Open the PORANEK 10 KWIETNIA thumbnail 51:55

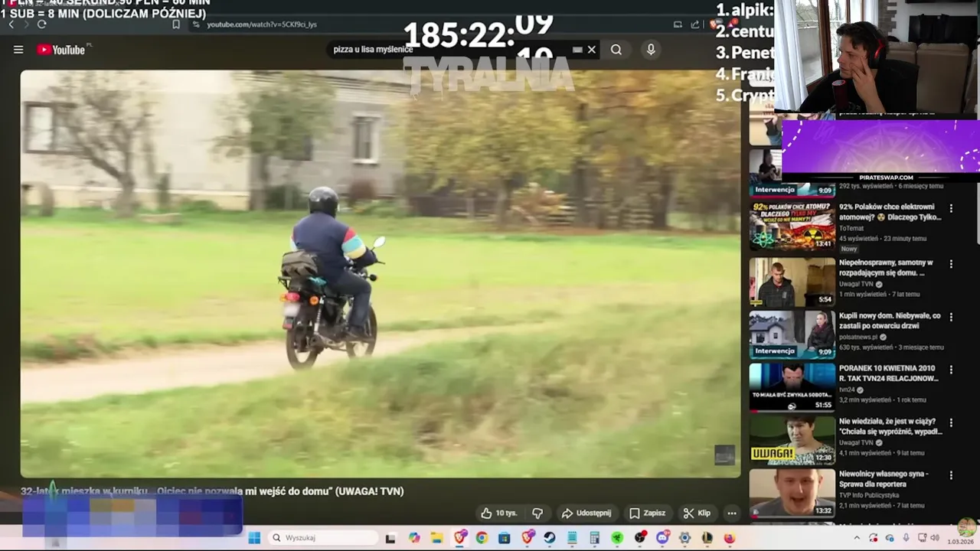coord(792,386)
